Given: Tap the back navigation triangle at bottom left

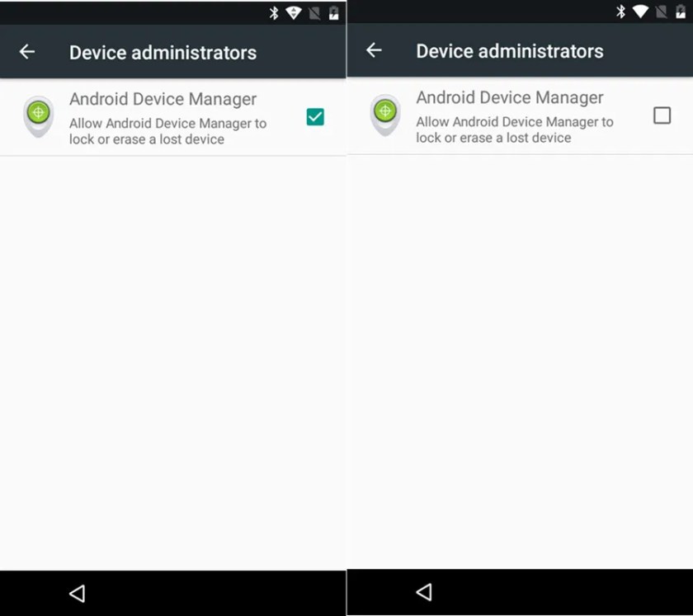Looking at the screenshot, I should (x=77, y=592).
